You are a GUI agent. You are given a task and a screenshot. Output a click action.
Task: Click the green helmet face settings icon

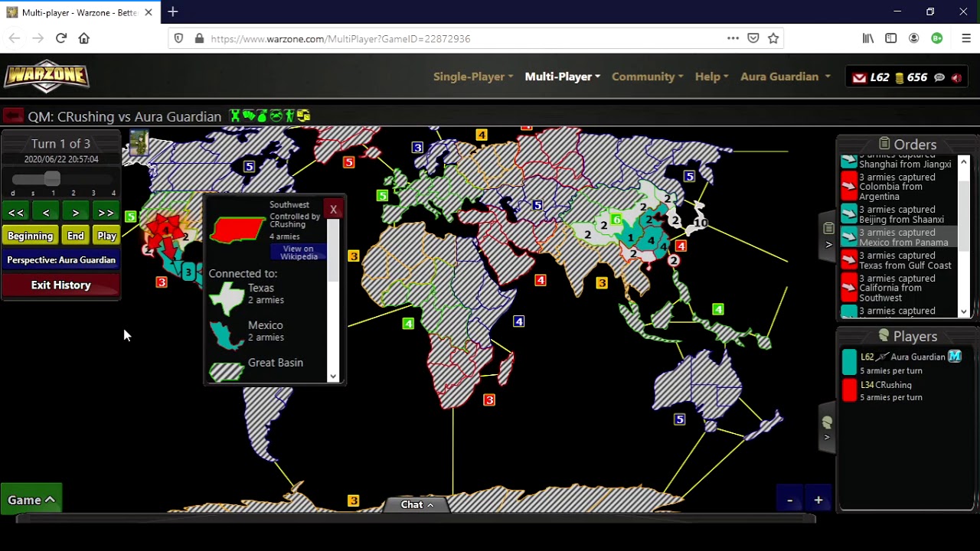click(276, 116)
